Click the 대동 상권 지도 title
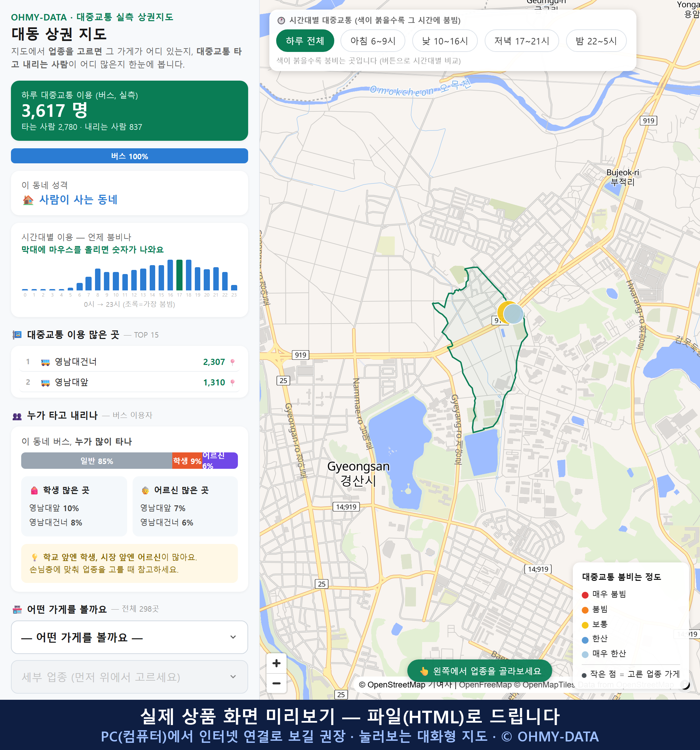This screenshot has width=700, height=750. tap(59, 34)
